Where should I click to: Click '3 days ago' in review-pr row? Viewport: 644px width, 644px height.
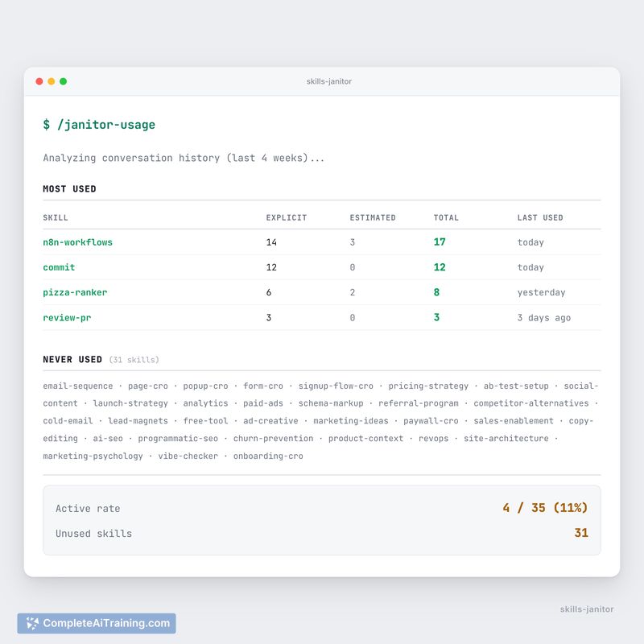[x=544, y=317]
